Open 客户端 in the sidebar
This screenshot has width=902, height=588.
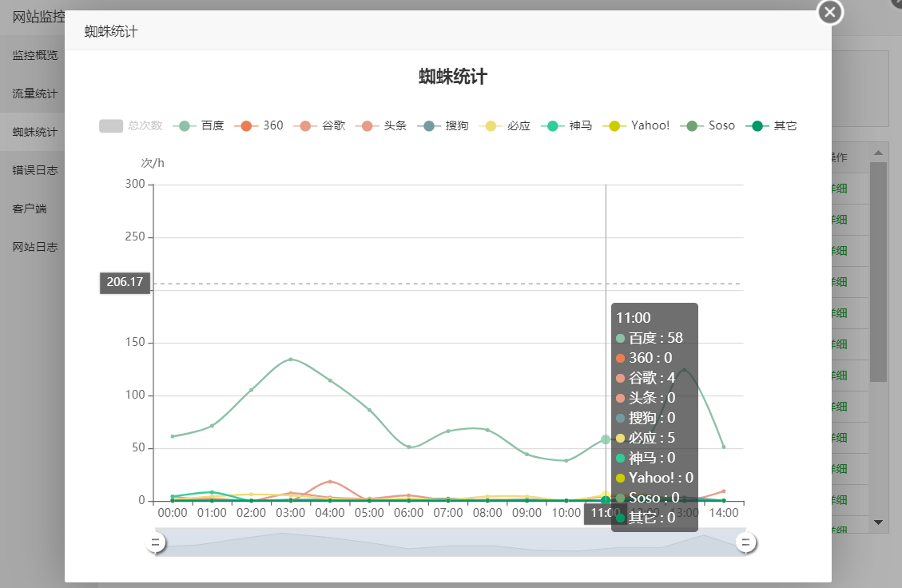(30, 209)
